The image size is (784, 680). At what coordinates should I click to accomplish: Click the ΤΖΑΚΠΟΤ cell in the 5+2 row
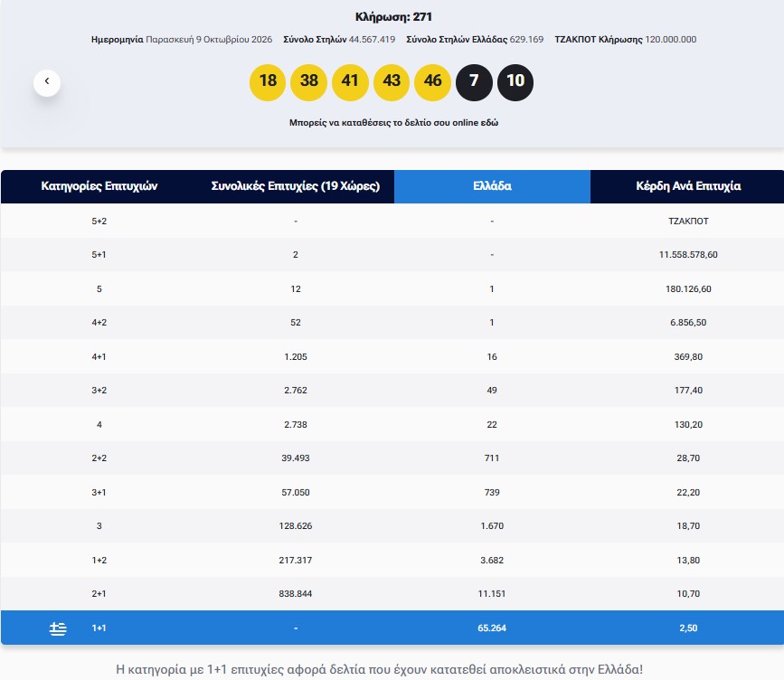pyautogui.click(x=688, y=221)
